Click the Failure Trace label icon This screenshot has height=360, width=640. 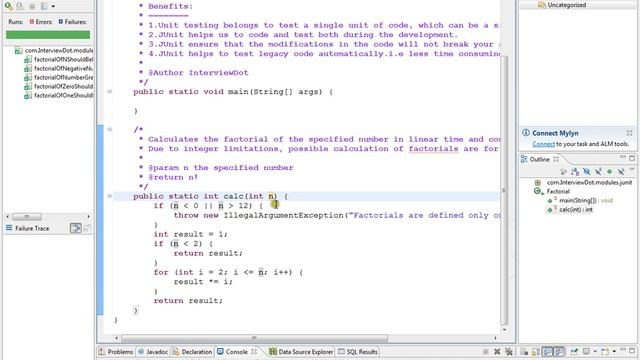click(x=9, y=228)
